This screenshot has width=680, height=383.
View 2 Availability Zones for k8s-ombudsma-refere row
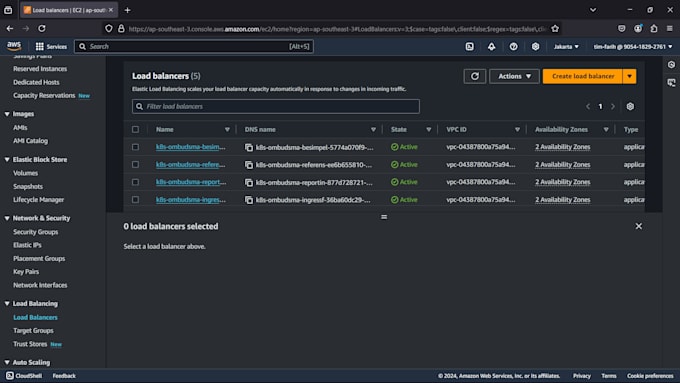point(562,164)
